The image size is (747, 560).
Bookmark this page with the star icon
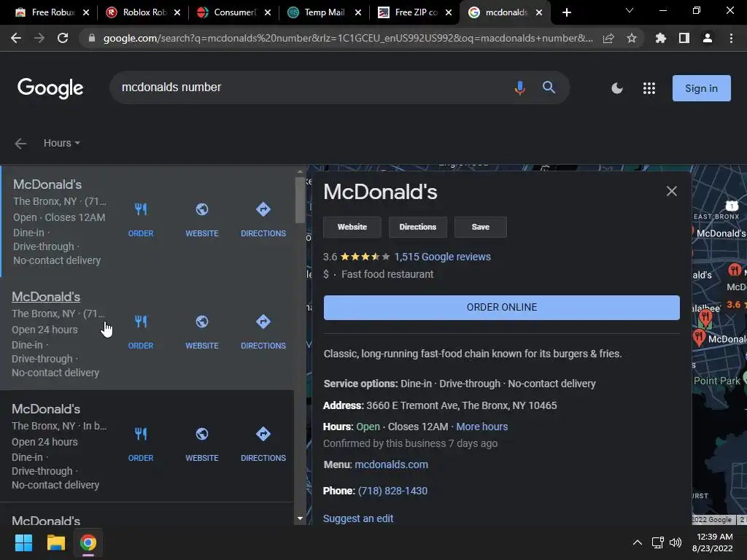click(x=632, y=38)
